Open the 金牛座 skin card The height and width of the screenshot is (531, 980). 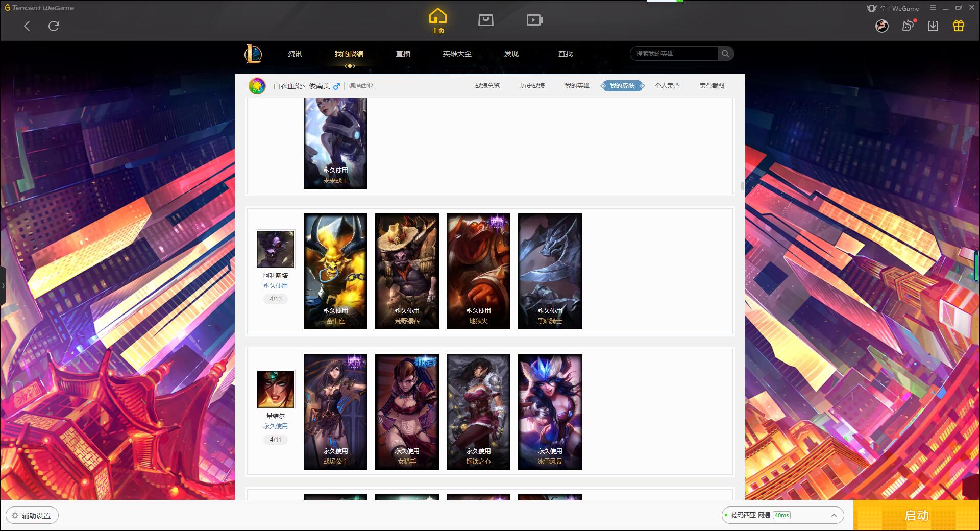[335, 271]
